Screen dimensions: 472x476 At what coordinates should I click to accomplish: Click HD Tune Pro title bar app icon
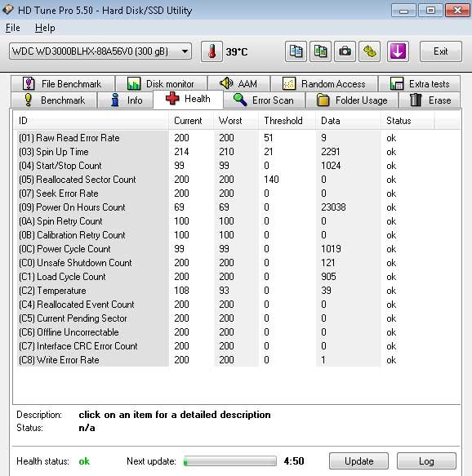7,10
